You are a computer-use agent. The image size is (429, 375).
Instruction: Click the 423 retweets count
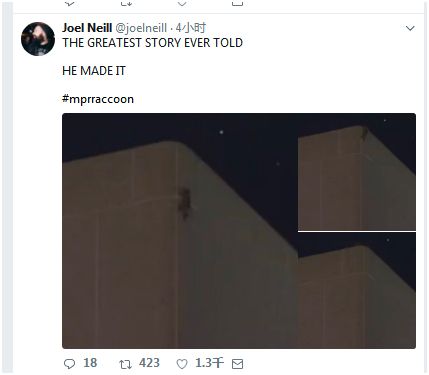tap(149, 363)
